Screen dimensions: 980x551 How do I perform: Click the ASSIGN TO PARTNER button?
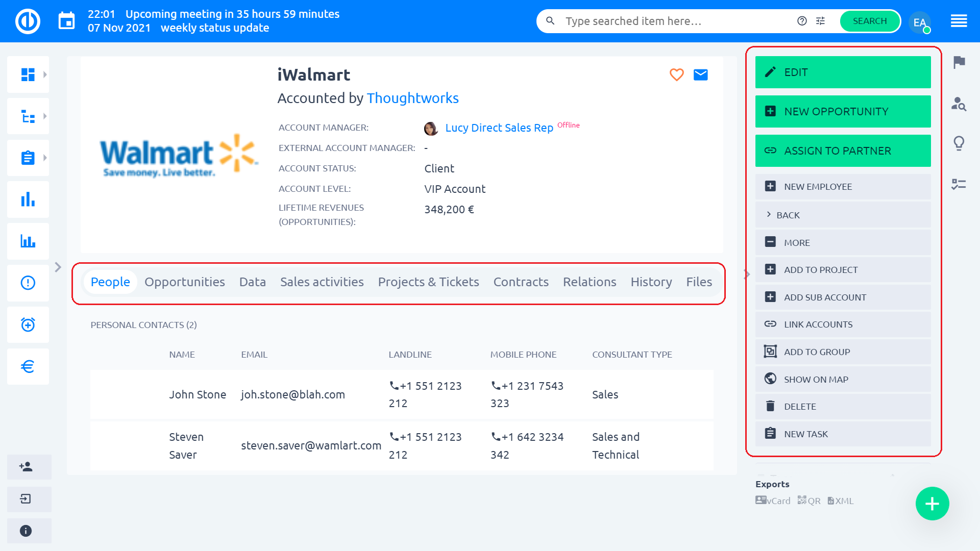click(x=843, y=151)
